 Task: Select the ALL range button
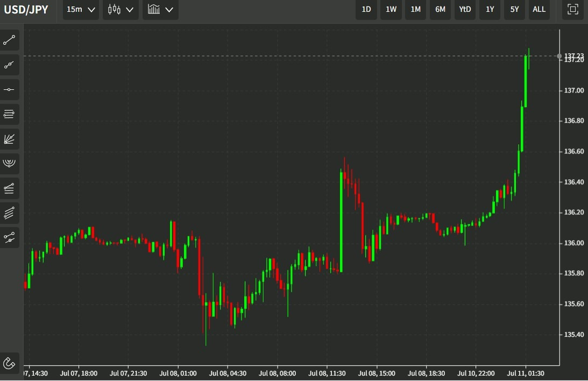click(539, 9)
